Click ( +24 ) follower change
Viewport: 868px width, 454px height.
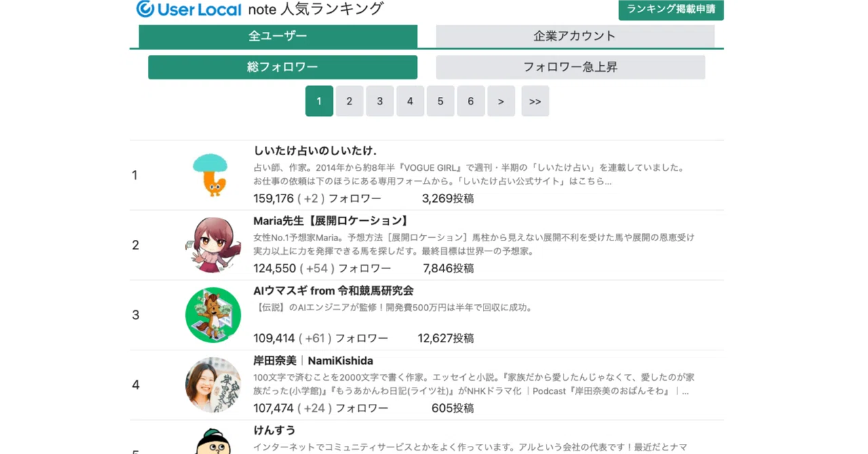click(x=315, y=409)
